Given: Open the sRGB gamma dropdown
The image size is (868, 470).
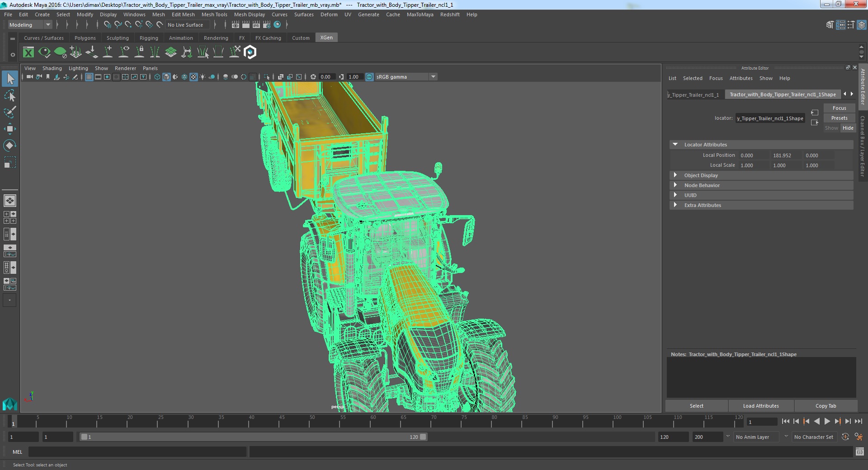Looking at the screenshot, I should (406, 77).
